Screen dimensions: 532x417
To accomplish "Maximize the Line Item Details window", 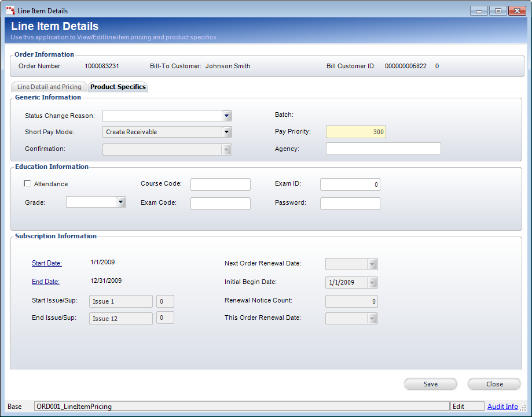I will (498, 10).
